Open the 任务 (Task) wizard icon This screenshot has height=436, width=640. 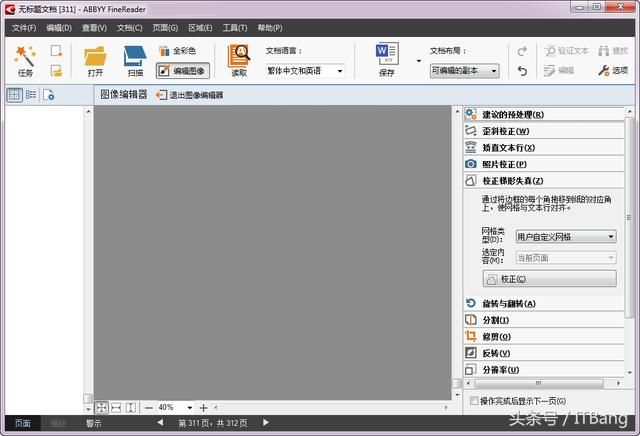coord(25,61)
